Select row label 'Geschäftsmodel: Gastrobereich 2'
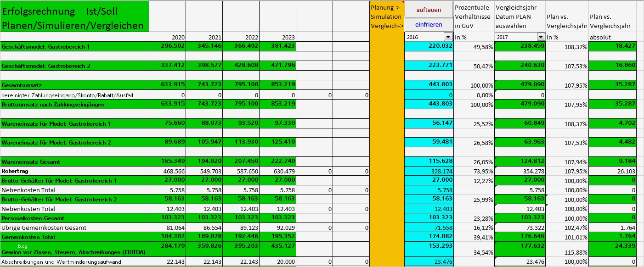The width and height of the screenshot is (644, 267). coord(74,66)
